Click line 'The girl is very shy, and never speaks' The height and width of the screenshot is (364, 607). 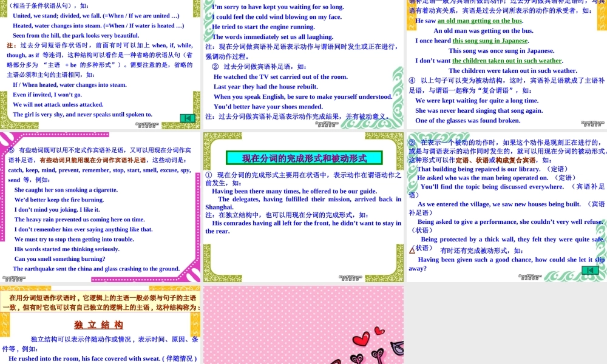(83, 115)
